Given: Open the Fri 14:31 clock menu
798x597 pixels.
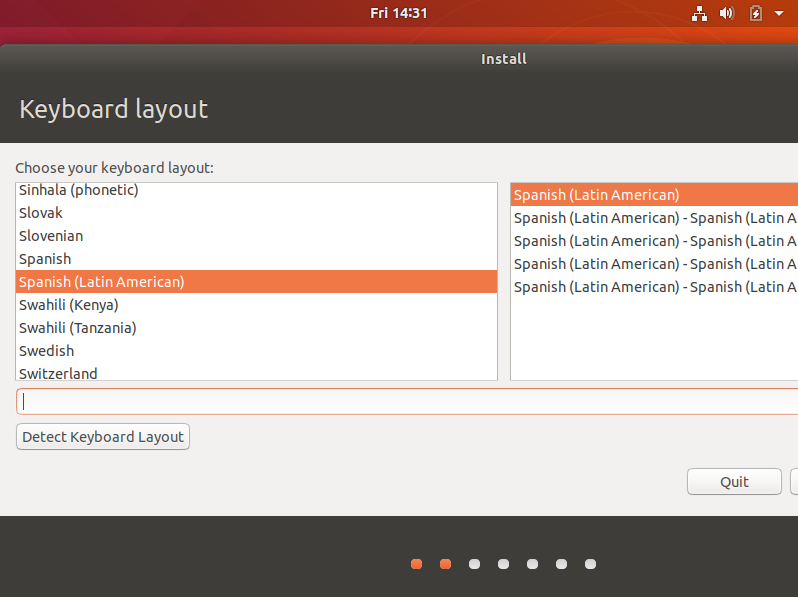Looking at the screenshot, I should tap(398, 13).
